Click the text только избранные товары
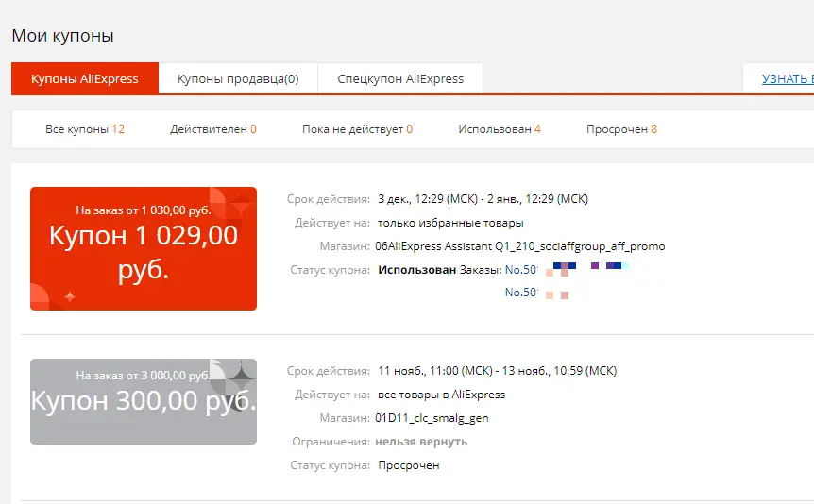The image size is (814, 504). pyautogui.click(x=450, y=223)
